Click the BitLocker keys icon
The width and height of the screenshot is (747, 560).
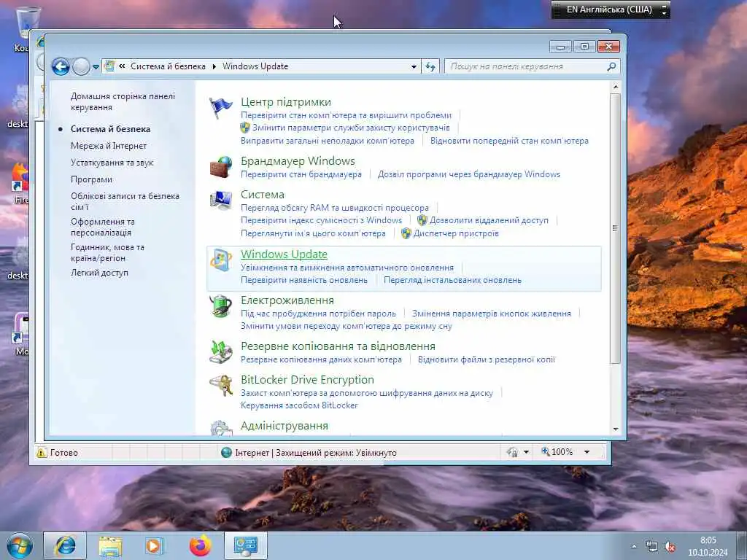(x=220, y=386)
